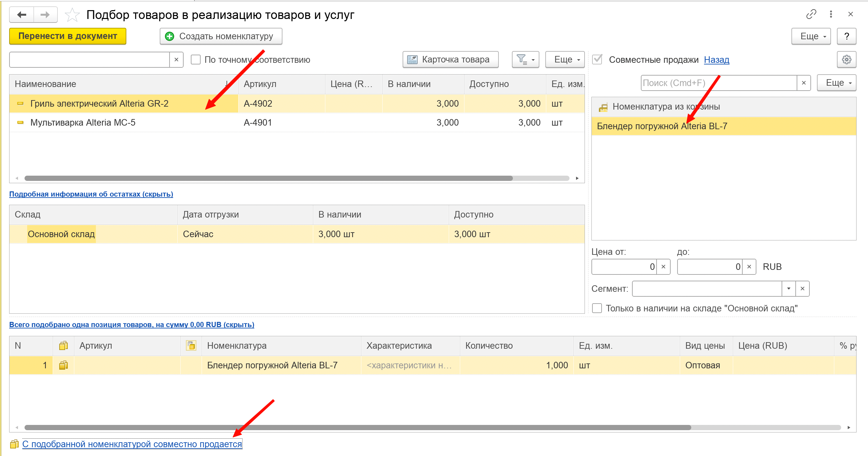Open the filter funnel dropdown

(x=525, y=60)
